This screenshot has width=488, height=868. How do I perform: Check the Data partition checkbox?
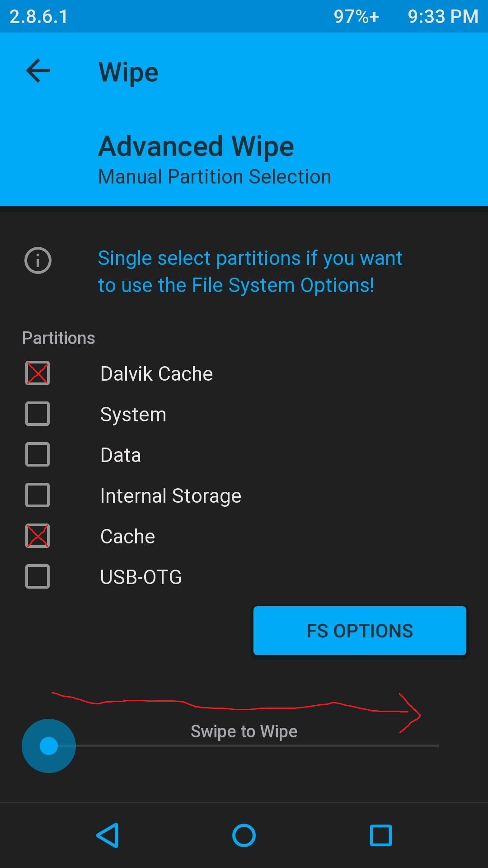tap(38, 454)
